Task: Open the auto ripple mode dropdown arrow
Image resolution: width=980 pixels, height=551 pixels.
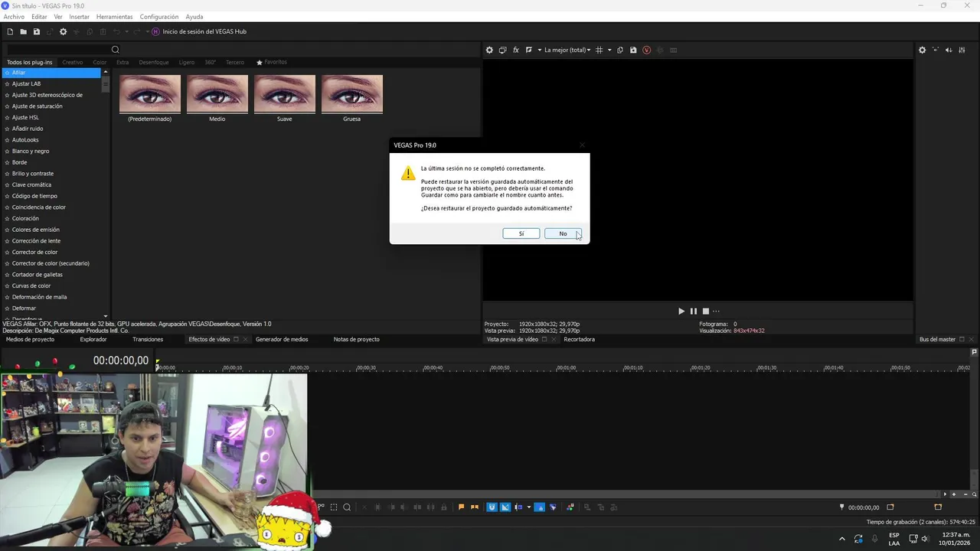Action: (x=529, y=507)
